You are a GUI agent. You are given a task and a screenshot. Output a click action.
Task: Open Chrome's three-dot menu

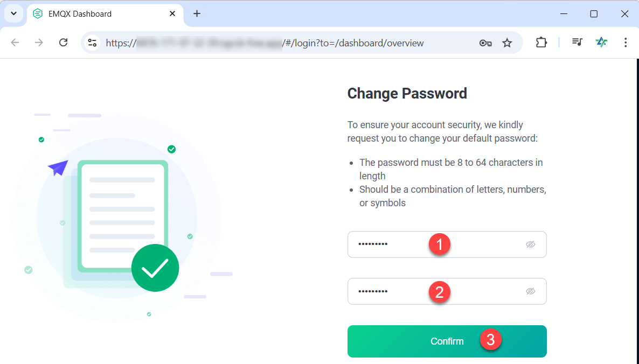click(x=626, y=43)
